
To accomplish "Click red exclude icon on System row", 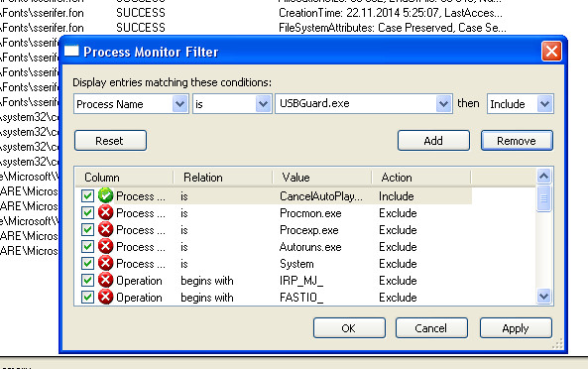I will tap(106, 263).
